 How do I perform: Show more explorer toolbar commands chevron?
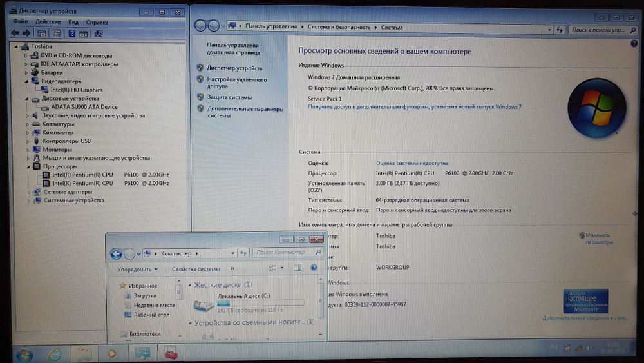(x=232, y=268)
